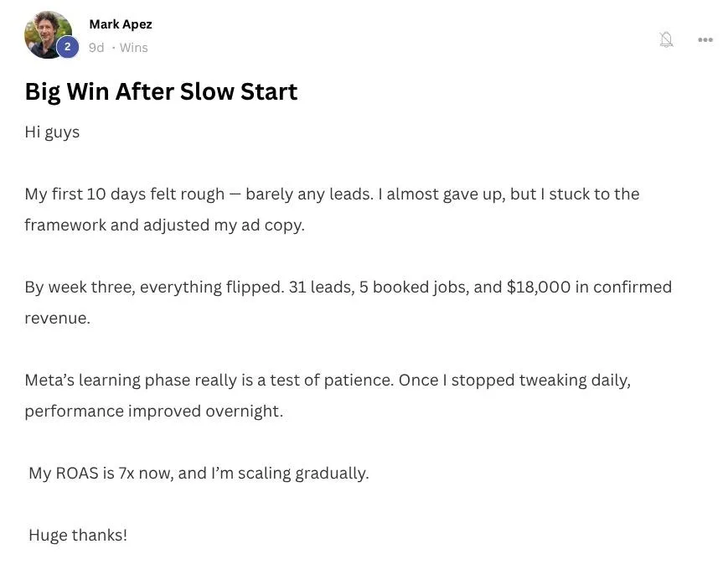Viewport: 728px width, 575px height.
Task: Open Mark Apez's profile picture
Action: (49, 35)
